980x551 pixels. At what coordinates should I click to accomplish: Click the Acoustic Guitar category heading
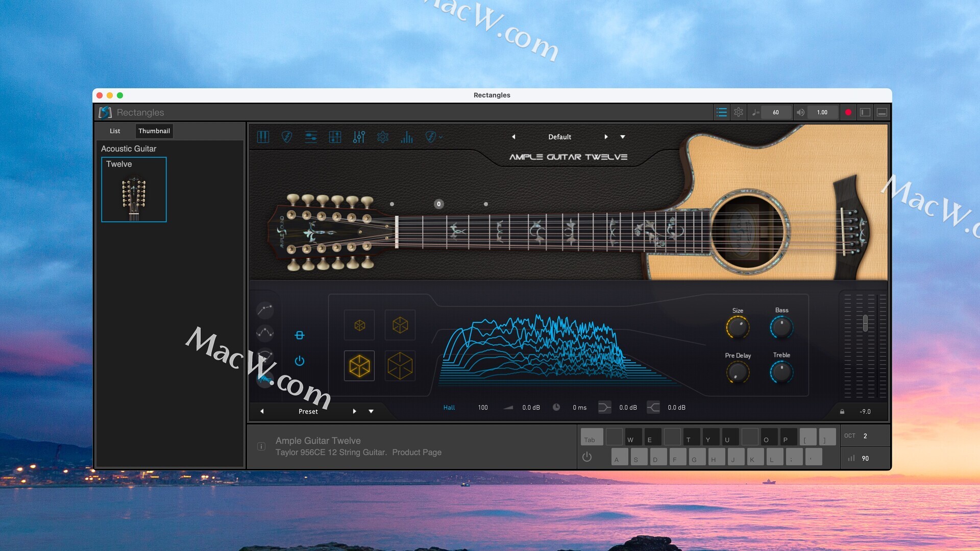129,148
